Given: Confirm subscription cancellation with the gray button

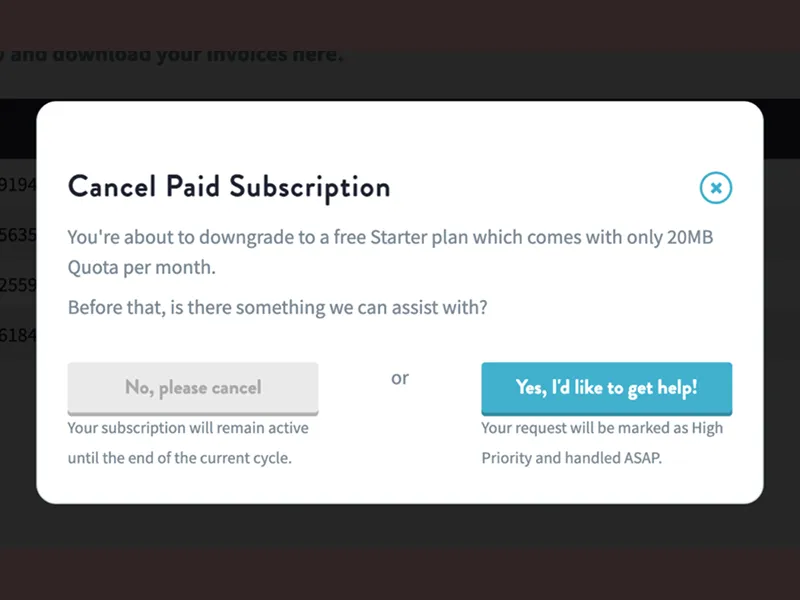Looking at the screenshot, I should 192,388.
